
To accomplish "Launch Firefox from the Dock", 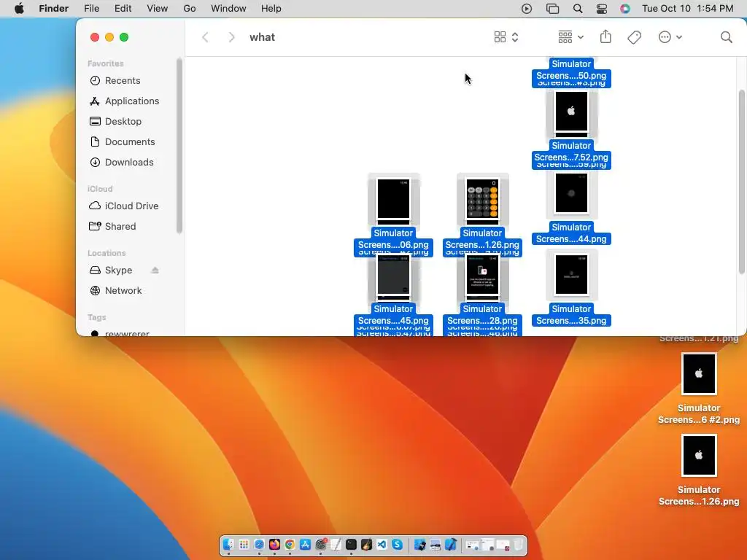I will pos(274,544).
